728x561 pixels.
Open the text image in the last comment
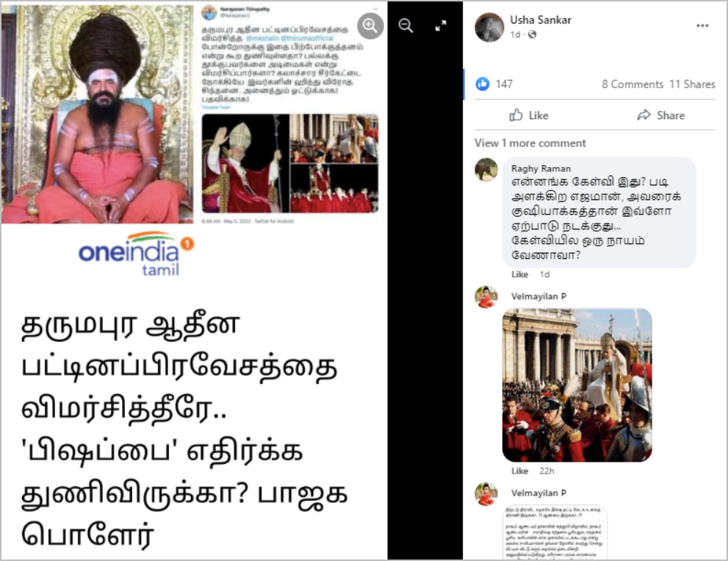[555, 532]
